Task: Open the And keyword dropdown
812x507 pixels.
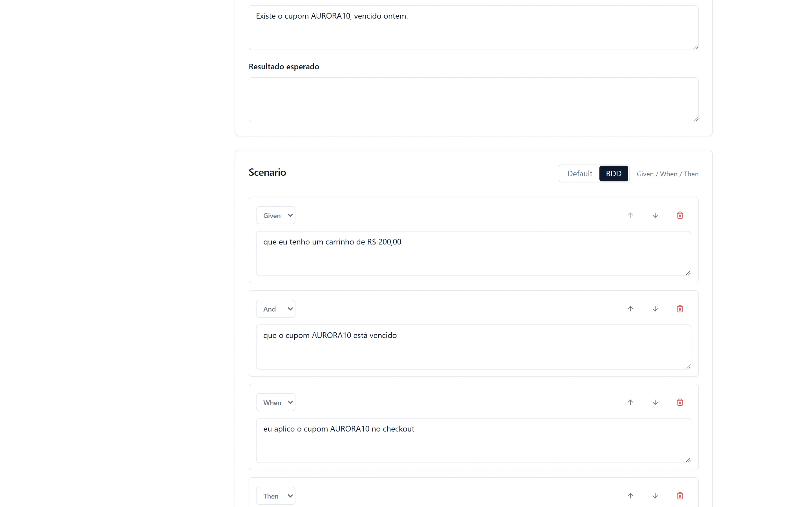Action: 275,309
